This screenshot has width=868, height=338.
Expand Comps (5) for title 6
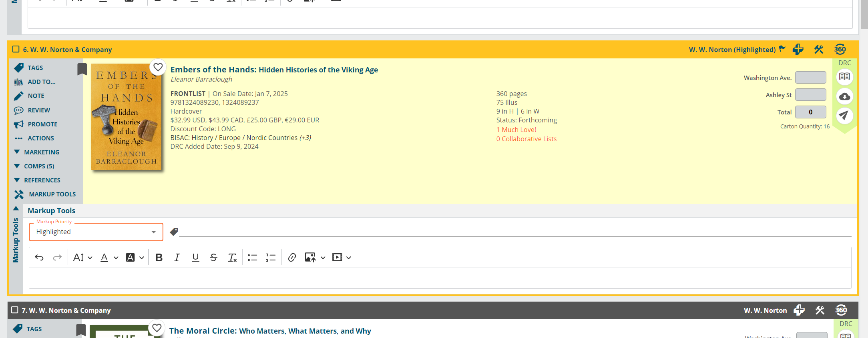[x=34, y=166]
